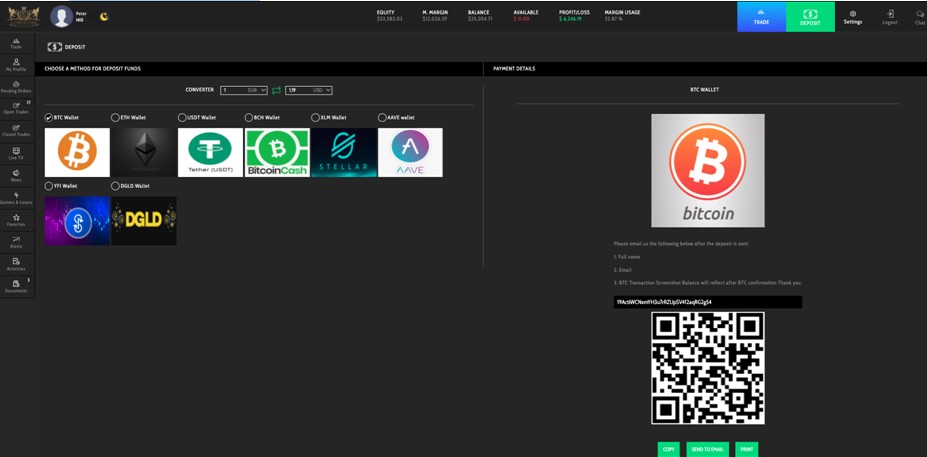
Task: Open My Profile in the sidebar
Action: click(17, 65)
